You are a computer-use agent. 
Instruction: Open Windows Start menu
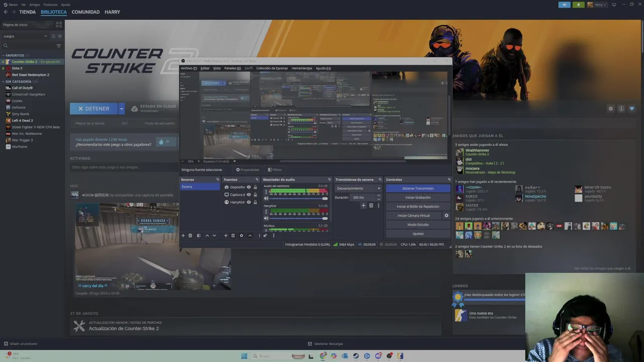(244, 356)
